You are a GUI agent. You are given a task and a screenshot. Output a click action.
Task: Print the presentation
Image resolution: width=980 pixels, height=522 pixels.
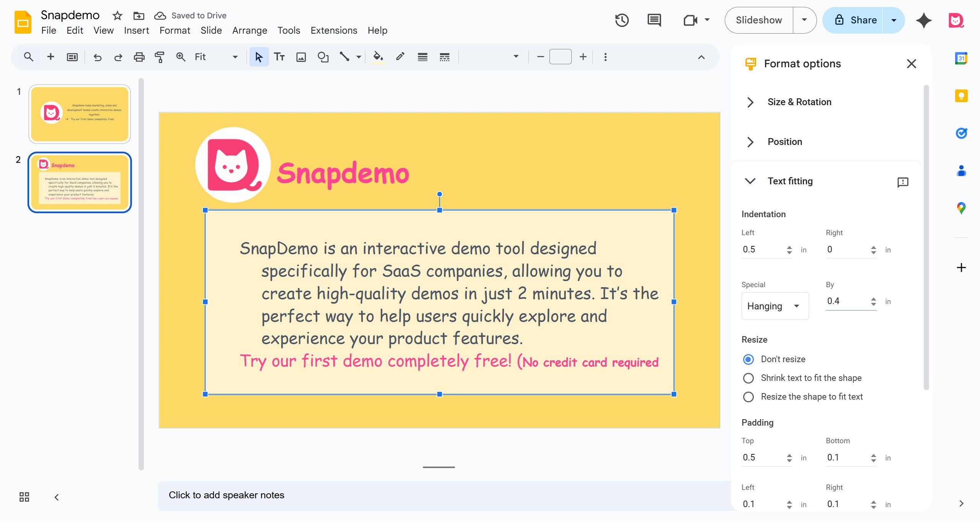click(x=139, y=57)
